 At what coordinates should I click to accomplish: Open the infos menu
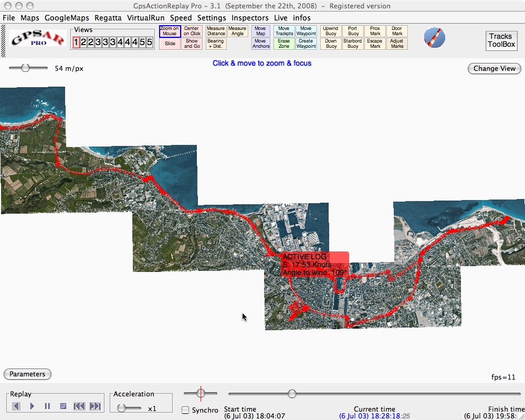pos(302,18)
